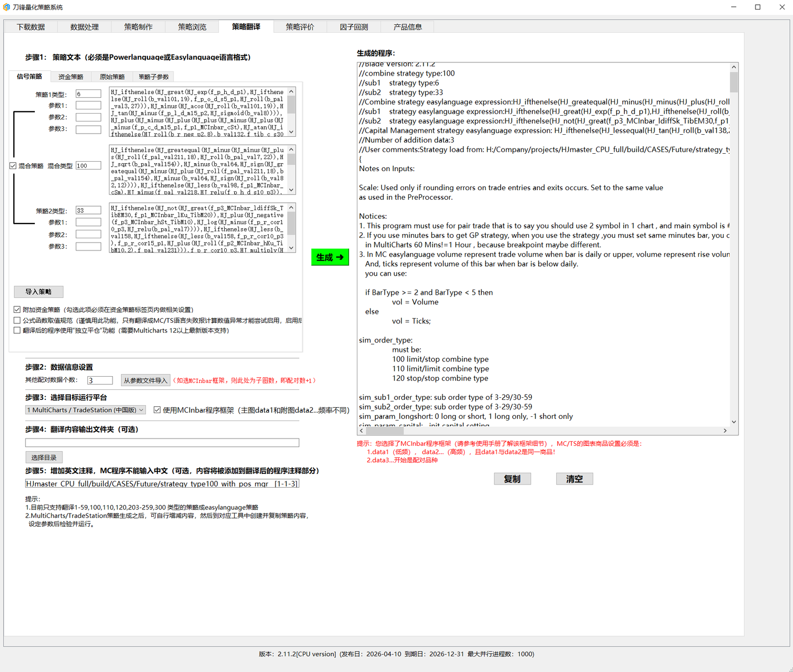Click the 选择目录 button
Screen dimensions: 793x672
pyautogui.click(x=44, y=458)
